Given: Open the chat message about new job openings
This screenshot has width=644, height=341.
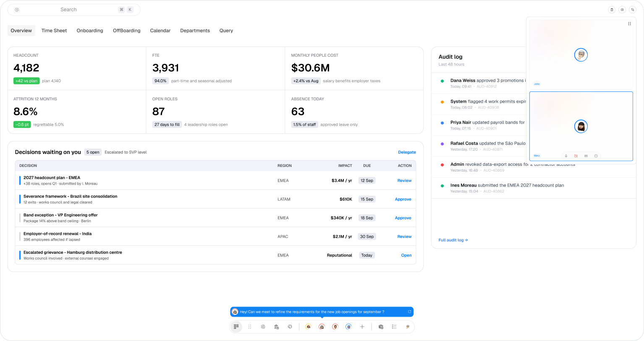Looking at the screenshot, I should pyautogui.click(x=322, y=312).
